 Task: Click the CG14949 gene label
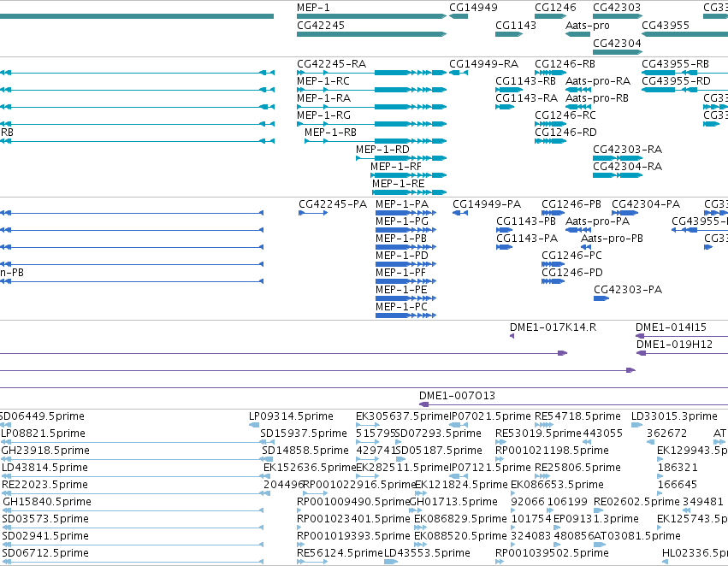click(473, 8)
